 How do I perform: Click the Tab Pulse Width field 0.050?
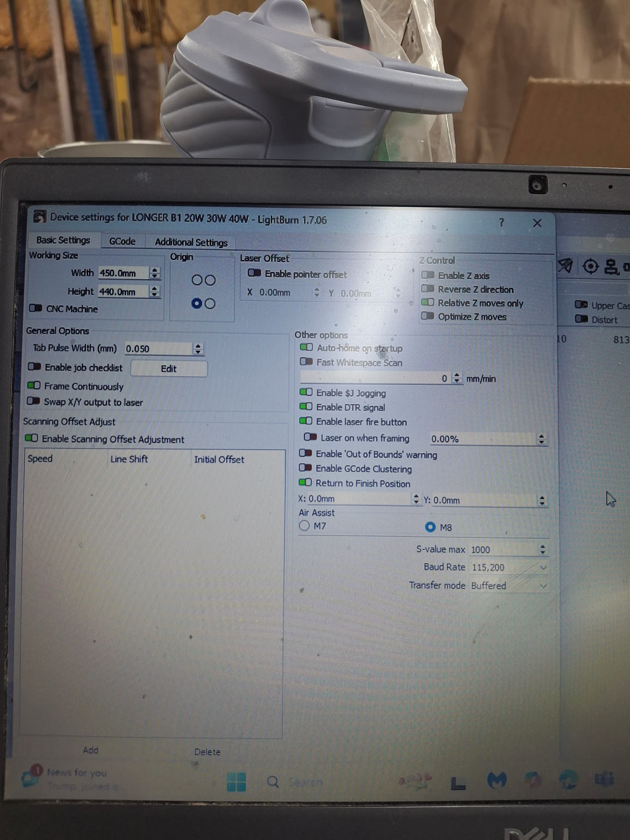point(159,348)
